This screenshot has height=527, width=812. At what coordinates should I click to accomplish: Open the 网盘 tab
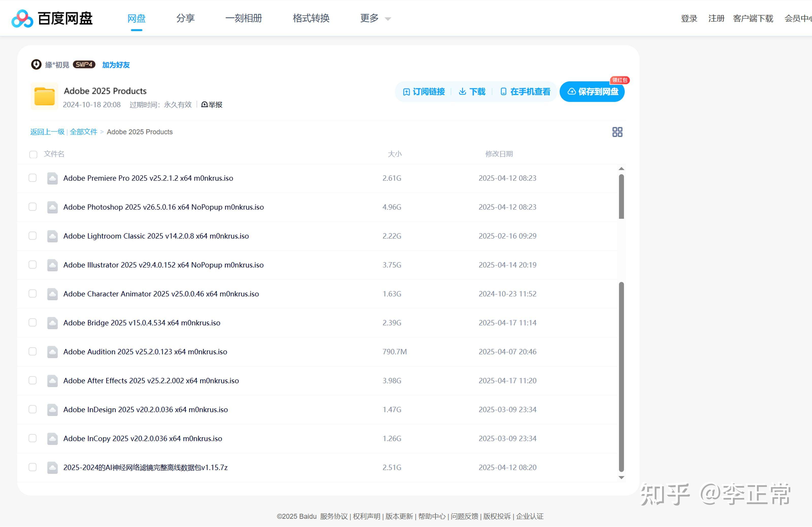pyautogui.click(x=137, y=18)
